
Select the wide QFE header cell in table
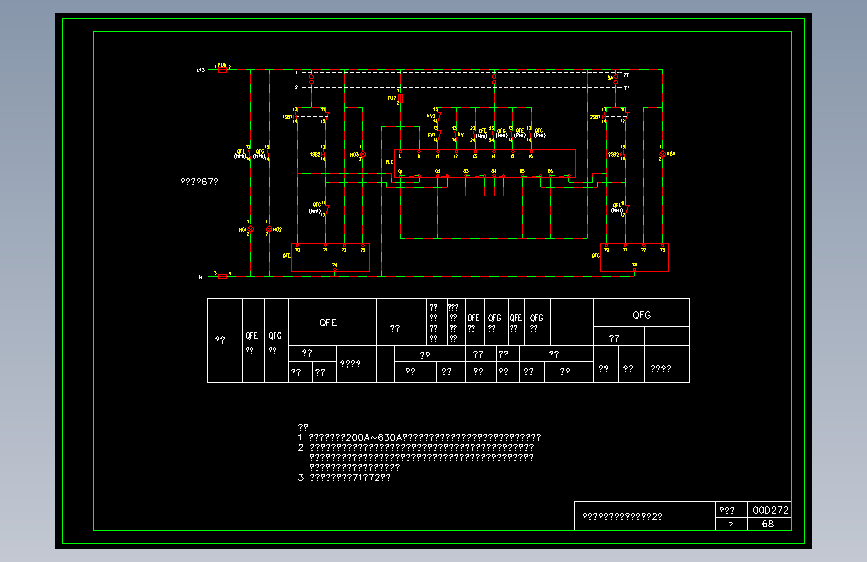332,322
